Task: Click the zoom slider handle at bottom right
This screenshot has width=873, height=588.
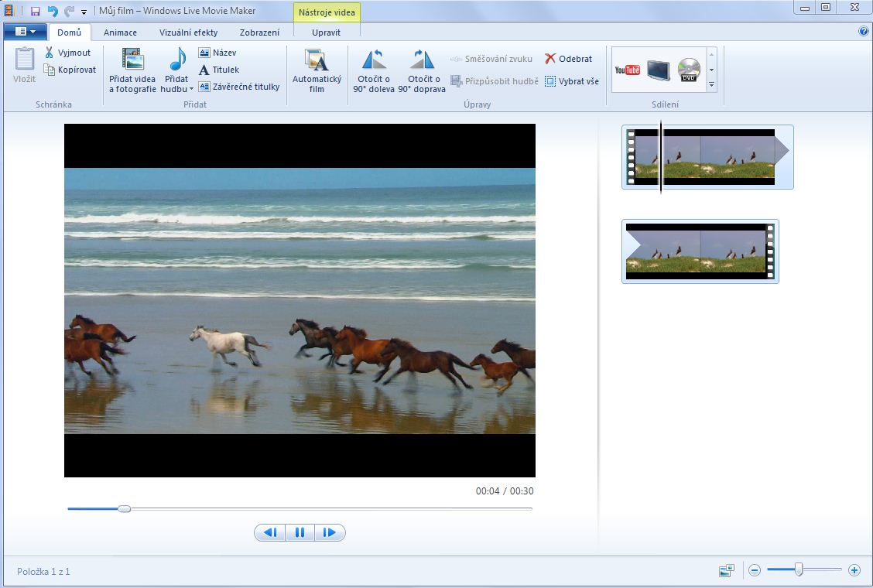Action: [x=798, y=569]
